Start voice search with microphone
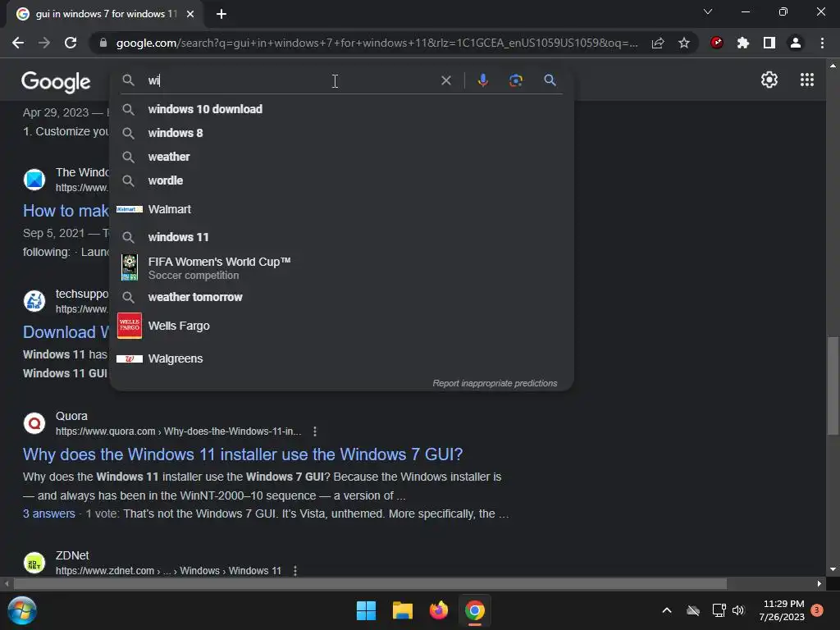 pos(482,80)
